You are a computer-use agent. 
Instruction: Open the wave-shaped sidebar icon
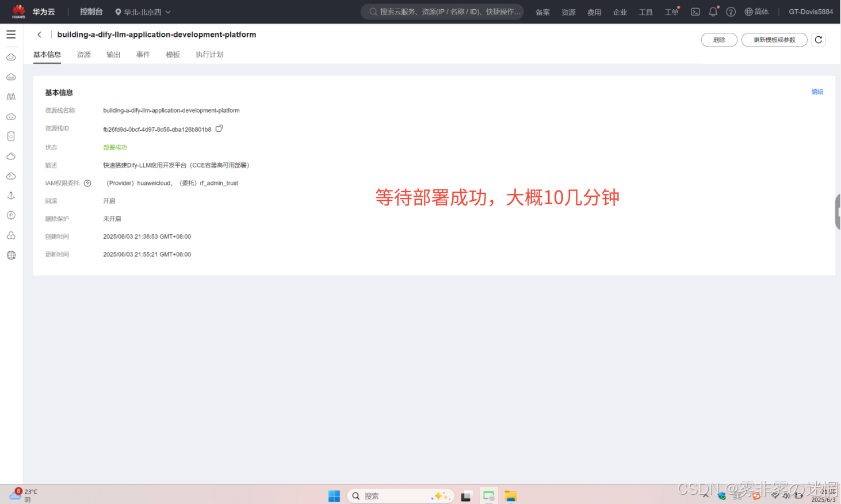[x=11, y=97]
